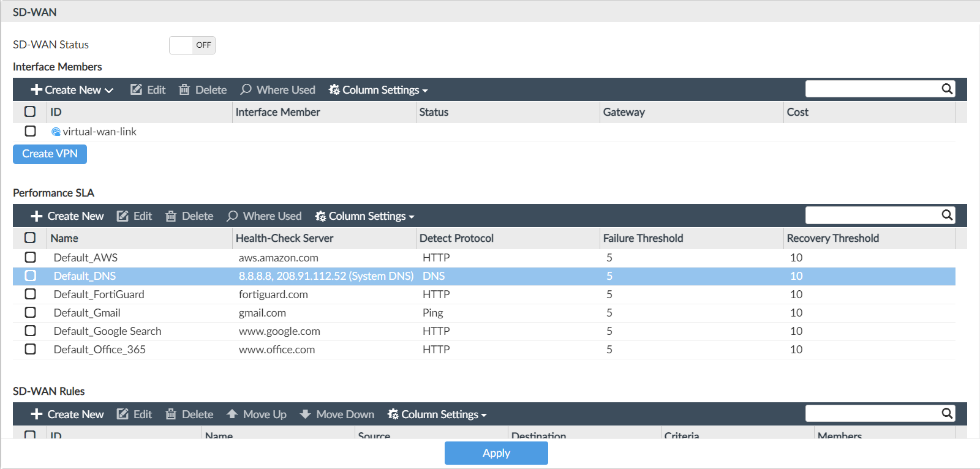The image size is (980, 469).
Task: Click Edit icon in Performance SLA toolbar
Action: coord(123,216)
